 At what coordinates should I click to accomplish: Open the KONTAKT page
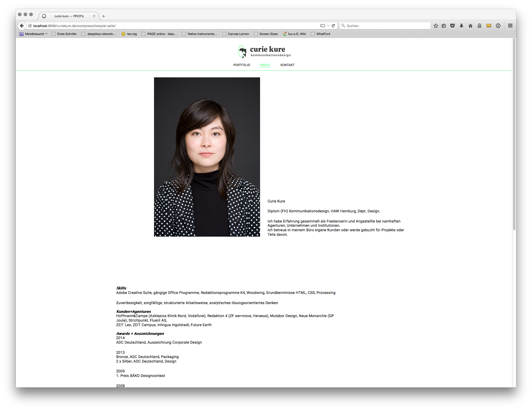tap(287, 65)
